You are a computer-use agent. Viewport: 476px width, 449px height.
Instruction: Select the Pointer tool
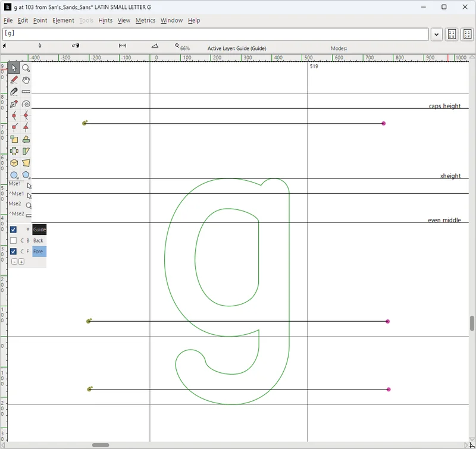14,68
